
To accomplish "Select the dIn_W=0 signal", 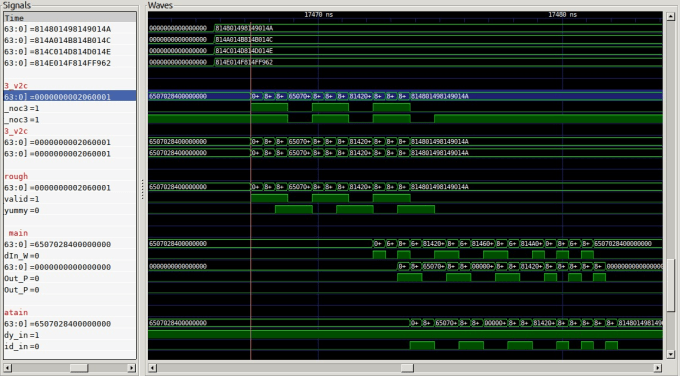I will (x=70, y=256).
